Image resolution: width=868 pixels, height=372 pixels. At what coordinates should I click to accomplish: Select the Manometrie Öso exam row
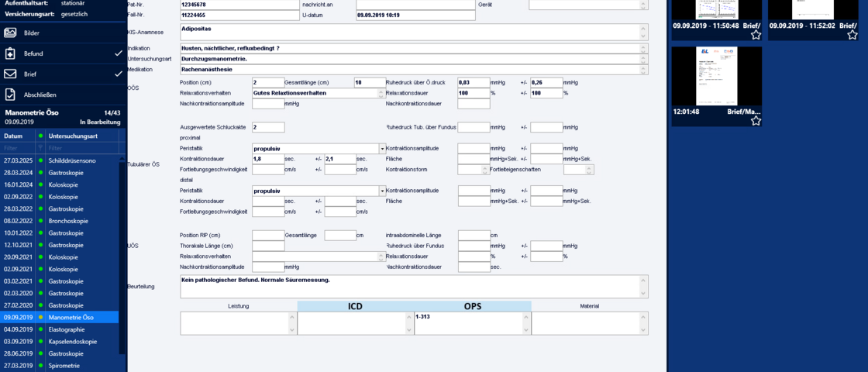(59, 318)
